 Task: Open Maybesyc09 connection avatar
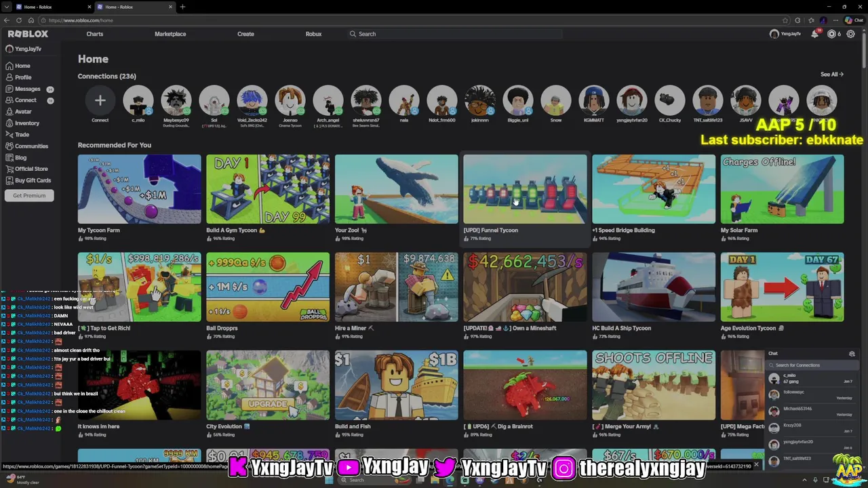[x=176, y=101]
